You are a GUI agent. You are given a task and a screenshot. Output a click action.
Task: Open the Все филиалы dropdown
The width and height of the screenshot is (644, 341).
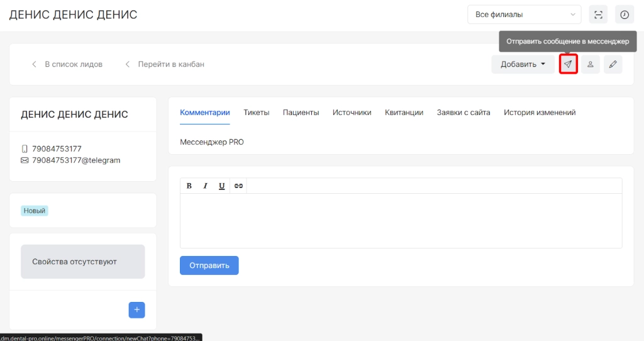(524, 14)
